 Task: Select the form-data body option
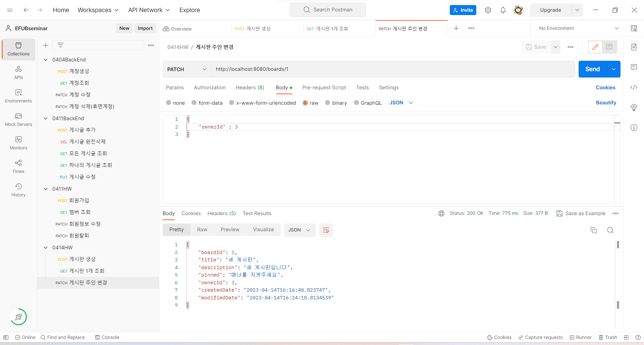pyautogui.click(x=194, y=103)
